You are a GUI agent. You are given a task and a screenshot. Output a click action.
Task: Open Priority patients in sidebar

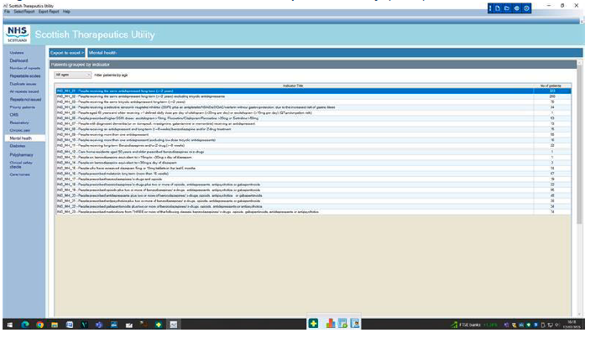tap(22, 107)
